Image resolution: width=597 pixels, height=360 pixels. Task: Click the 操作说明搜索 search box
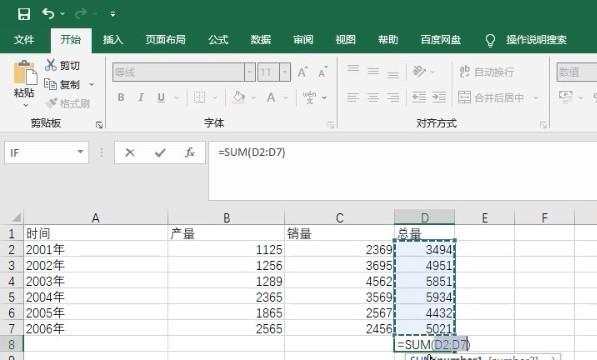[x=536, y=40]
